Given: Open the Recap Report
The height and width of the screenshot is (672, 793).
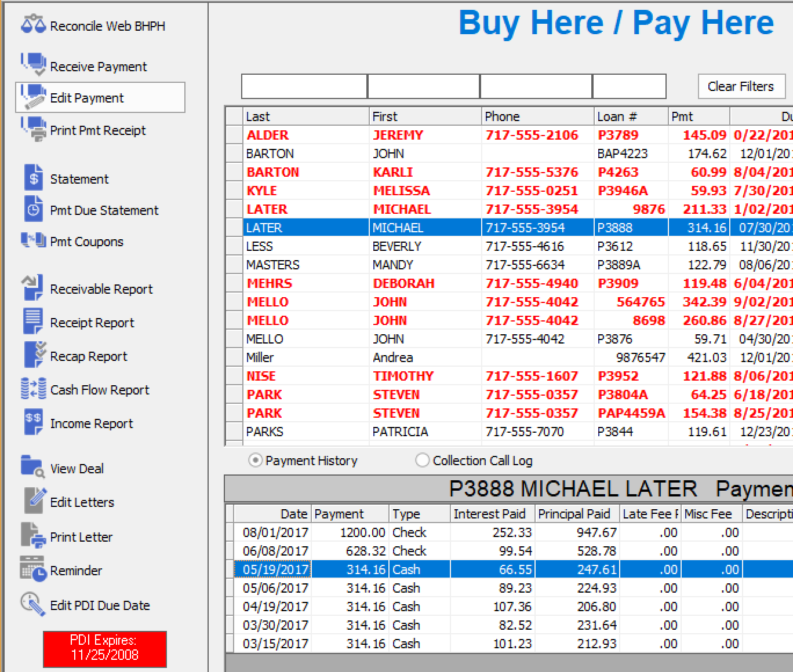Looking at the screenshot, I should click(x=88, y=356).
